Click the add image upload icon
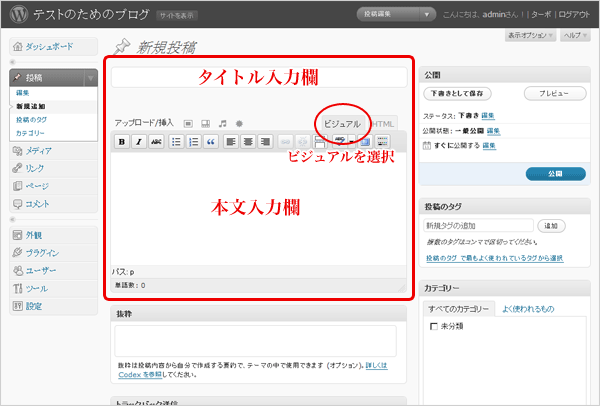 click(188, 124)
